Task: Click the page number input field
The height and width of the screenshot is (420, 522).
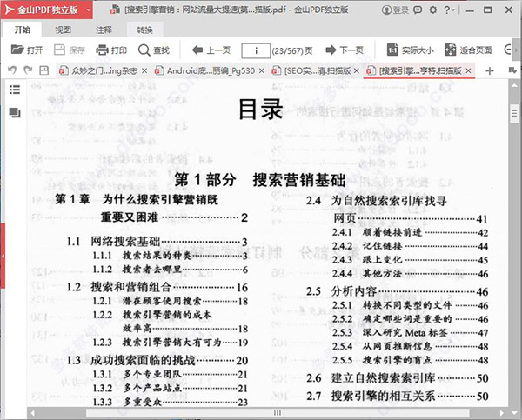Action: [257, 50]
